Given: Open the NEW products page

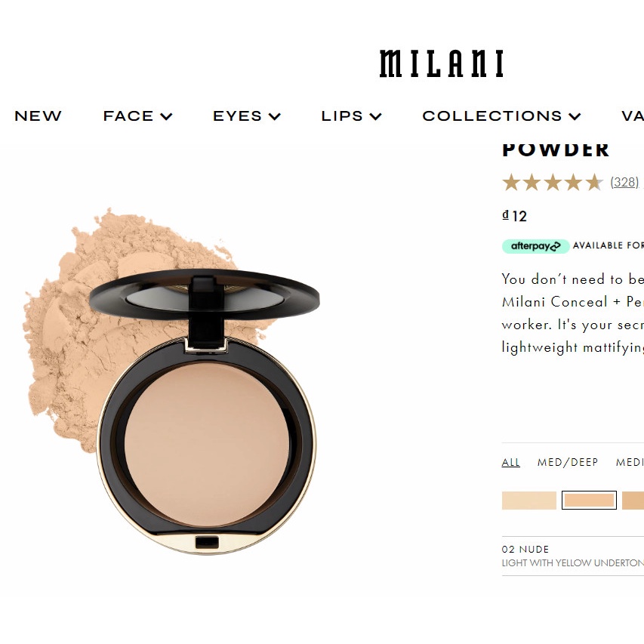Looking at the screenshot, I should [38, 116].
